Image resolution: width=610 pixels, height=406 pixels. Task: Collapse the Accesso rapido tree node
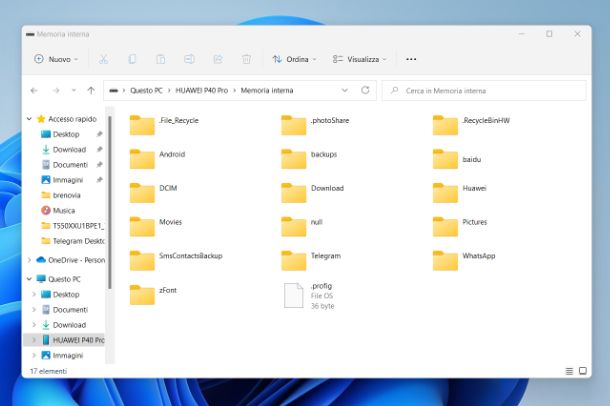click(x=29, y=119)
